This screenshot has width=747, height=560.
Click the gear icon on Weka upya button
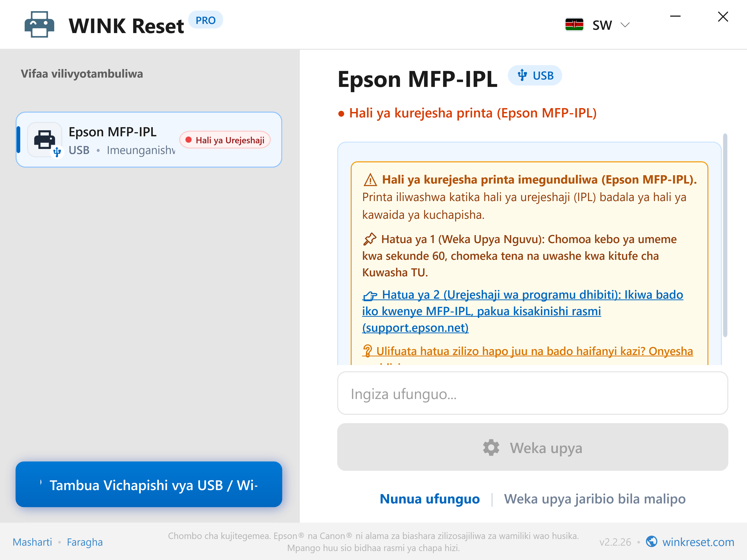pyautogui.click(x=491, y=448)
